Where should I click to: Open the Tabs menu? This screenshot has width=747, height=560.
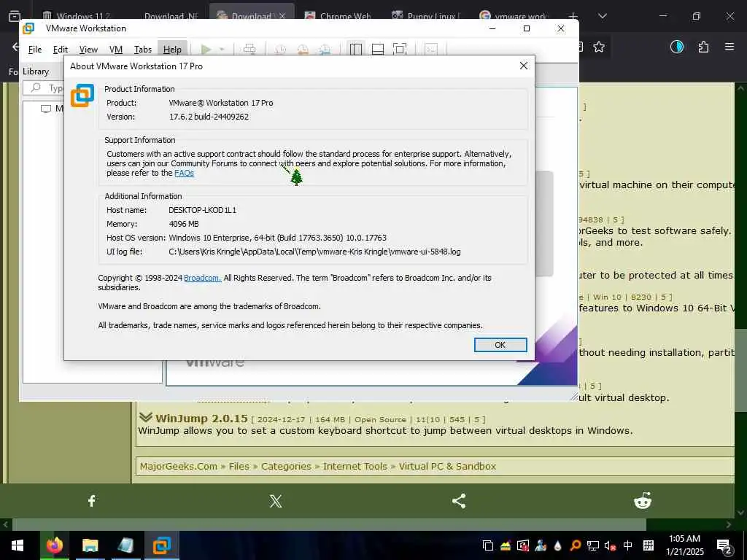point(143,50)
